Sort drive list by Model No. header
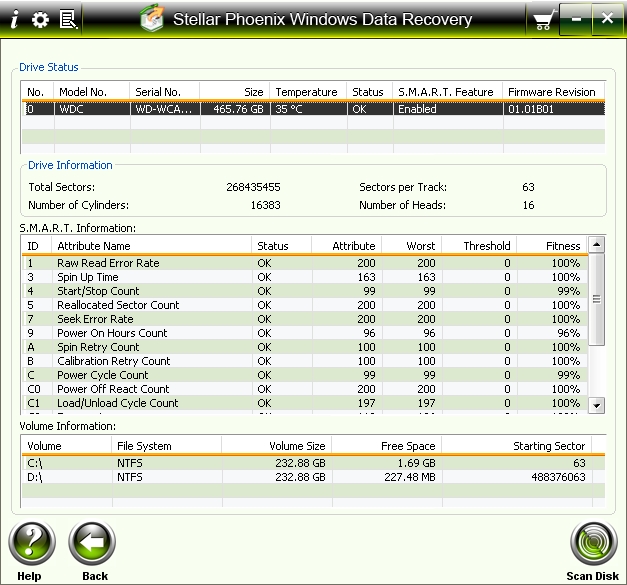627x585 pixels. 92,92
